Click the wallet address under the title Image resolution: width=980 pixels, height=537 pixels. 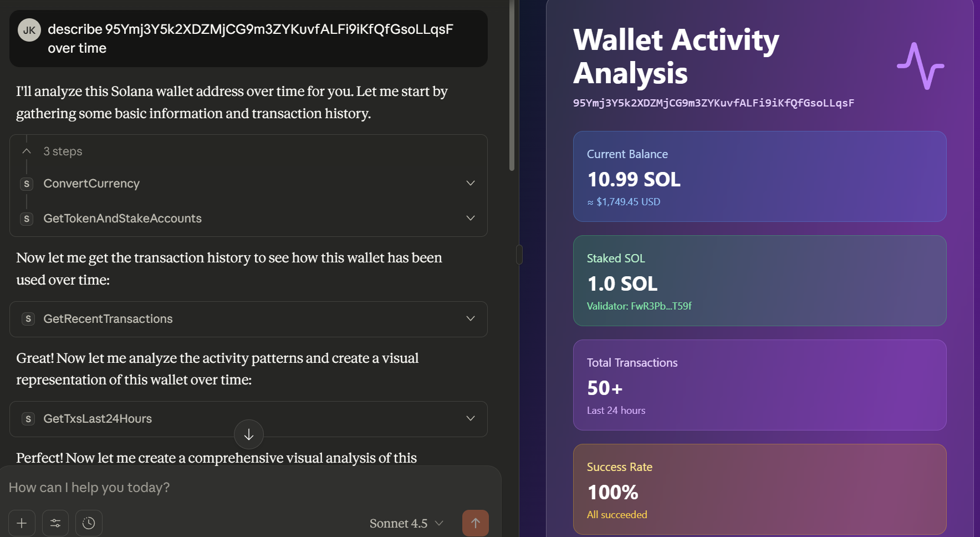713,103
